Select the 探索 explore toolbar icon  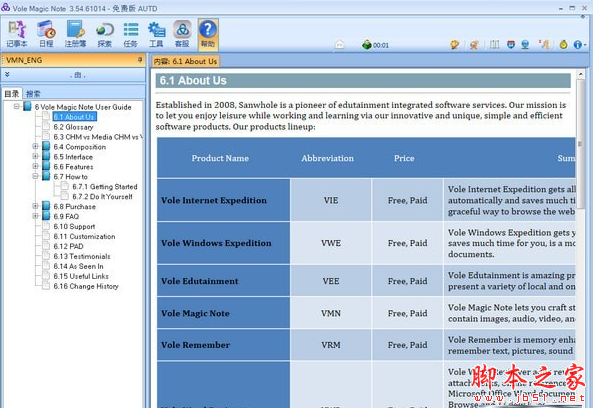104,34
